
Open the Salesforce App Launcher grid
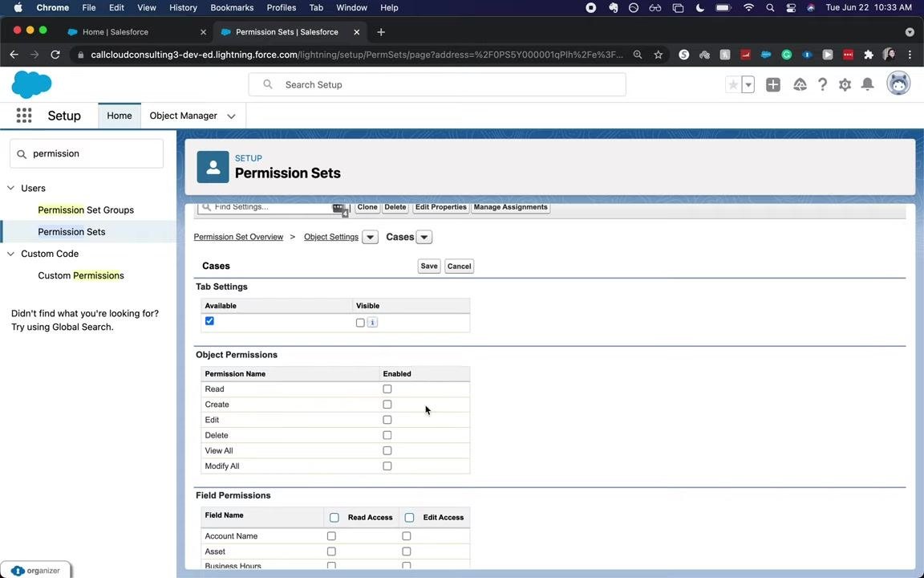(24, 116)
